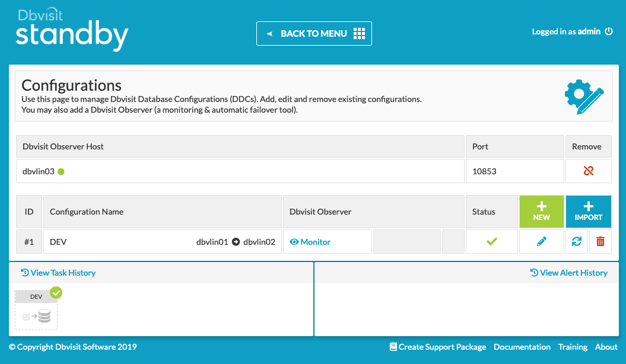Open View Task History

pos(58,273)
